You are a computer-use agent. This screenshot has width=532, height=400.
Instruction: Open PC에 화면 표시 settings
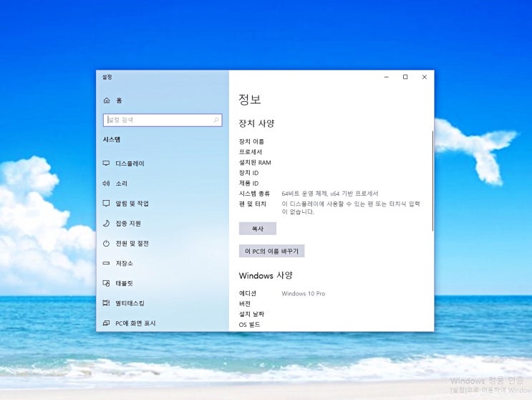click(x=136, y=323)
